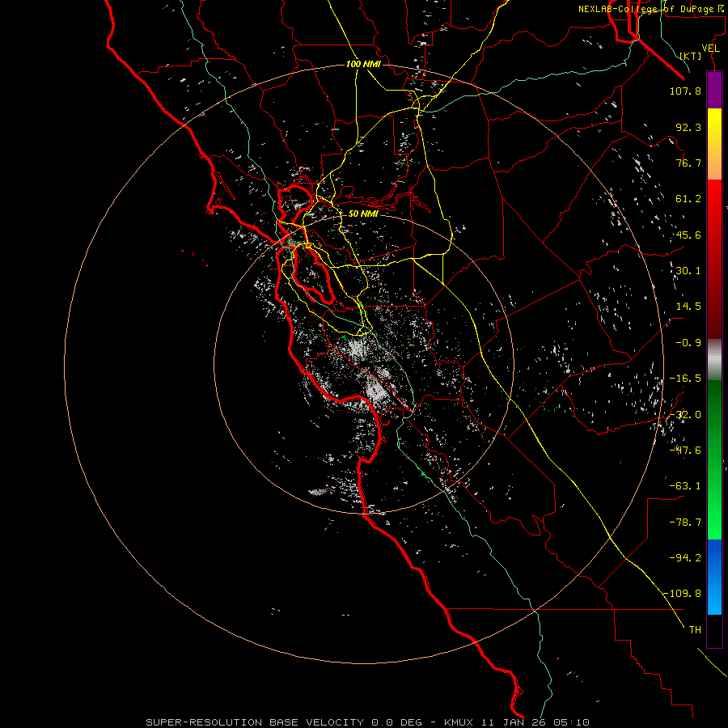Image resolution: width=728 pixels, height=728 pixels.
Task: Select the -78.7 velocity scale label
Action: (x=685, y=523)
